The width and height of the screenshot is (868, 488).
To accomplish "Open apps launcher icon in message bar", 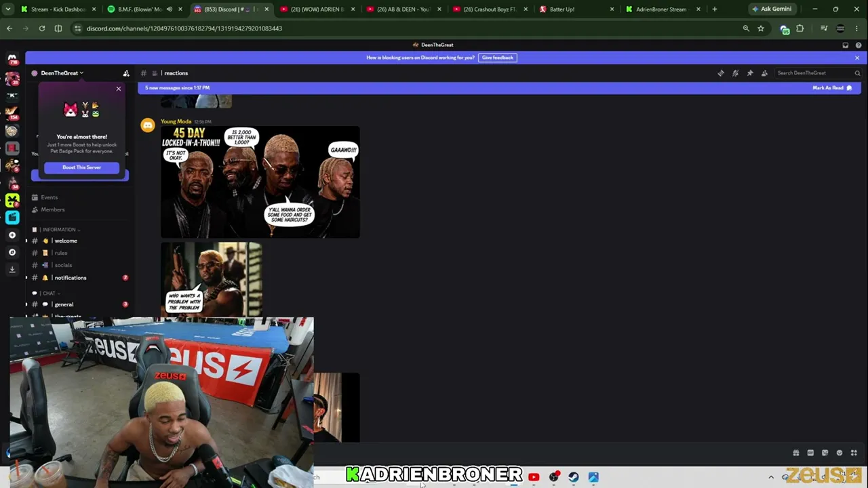I will pyautogui.click(x=854, y=453).
